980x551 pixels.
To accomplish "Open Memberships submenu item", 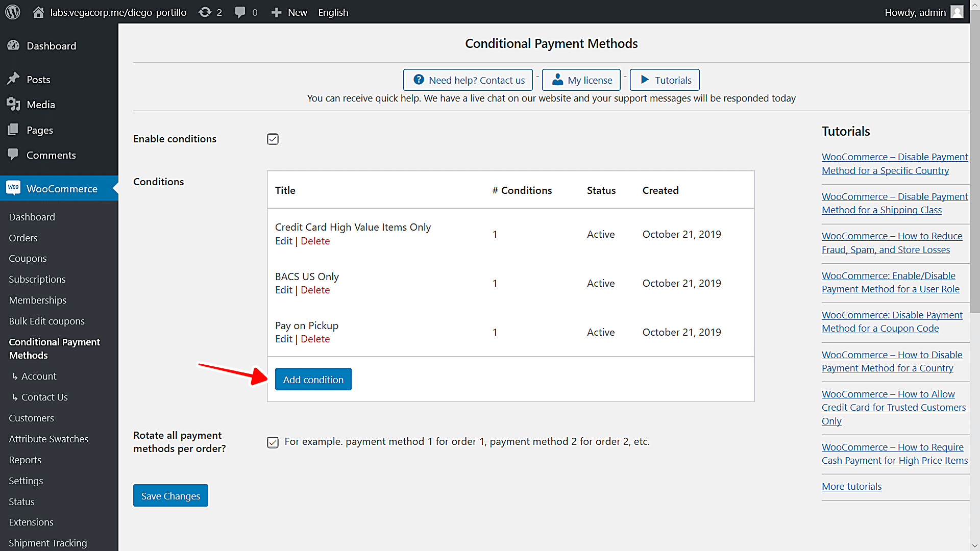I will coord(38,300).
